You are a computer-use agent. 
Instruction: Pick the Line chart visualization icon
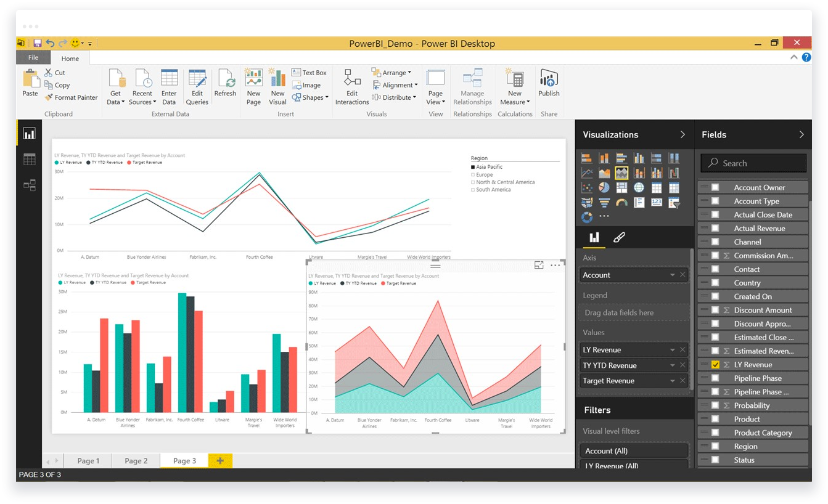click(586, 173)
